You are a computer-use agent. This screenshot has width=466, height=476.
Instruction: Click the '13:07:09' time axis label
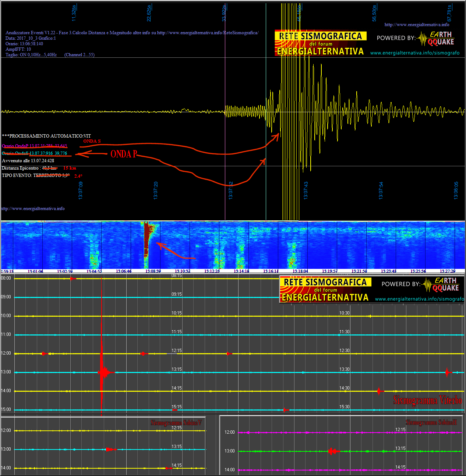(81, 190)
